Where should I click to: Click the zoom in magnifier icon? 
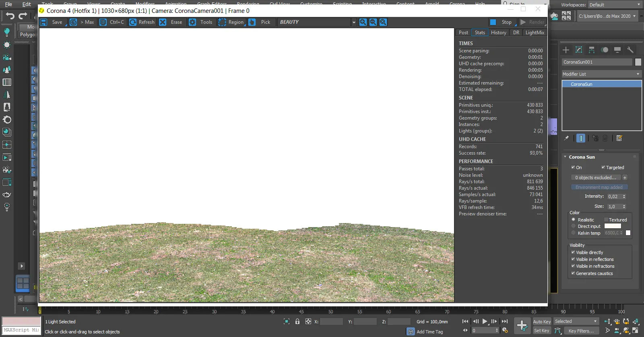coord(363,22)
